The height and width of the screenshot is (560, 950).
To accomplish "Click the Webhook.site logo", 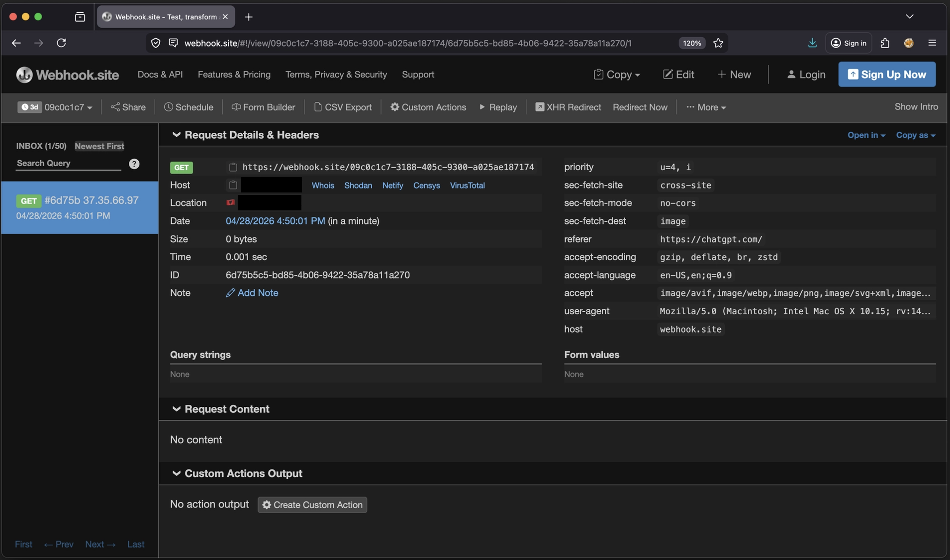I will [68, 75].
